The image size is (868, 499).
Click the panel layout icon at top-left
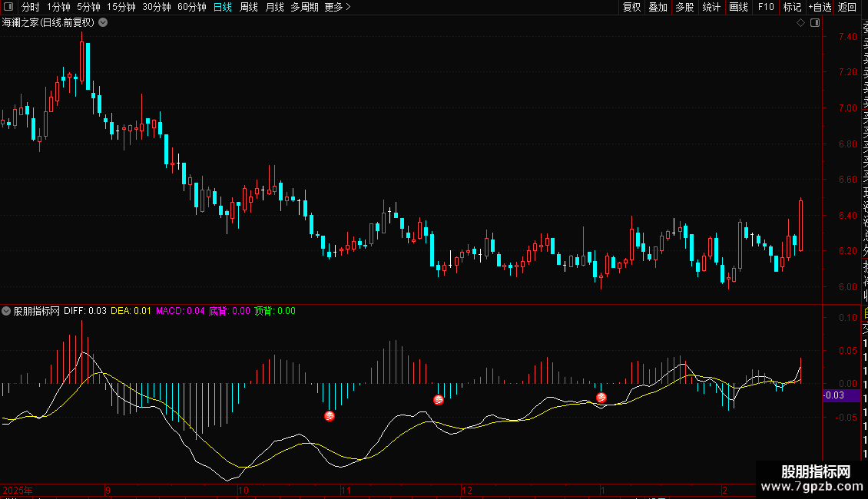8,7
